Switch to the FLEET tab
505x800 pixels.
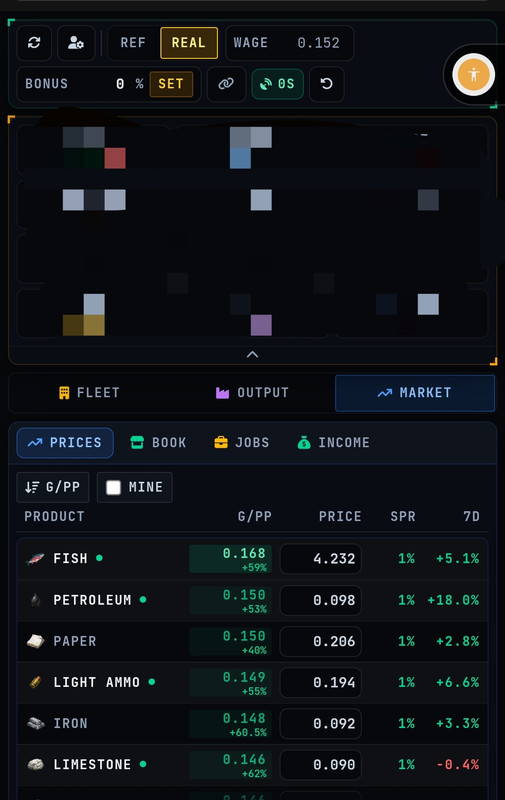[x=90, y=393]
